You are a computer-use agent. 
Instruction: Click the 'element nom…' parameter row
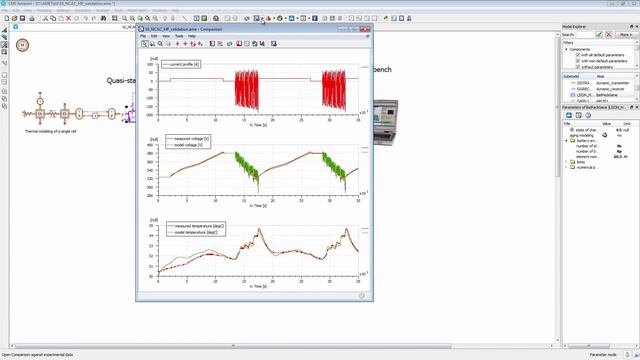click(x=599, y=156)
